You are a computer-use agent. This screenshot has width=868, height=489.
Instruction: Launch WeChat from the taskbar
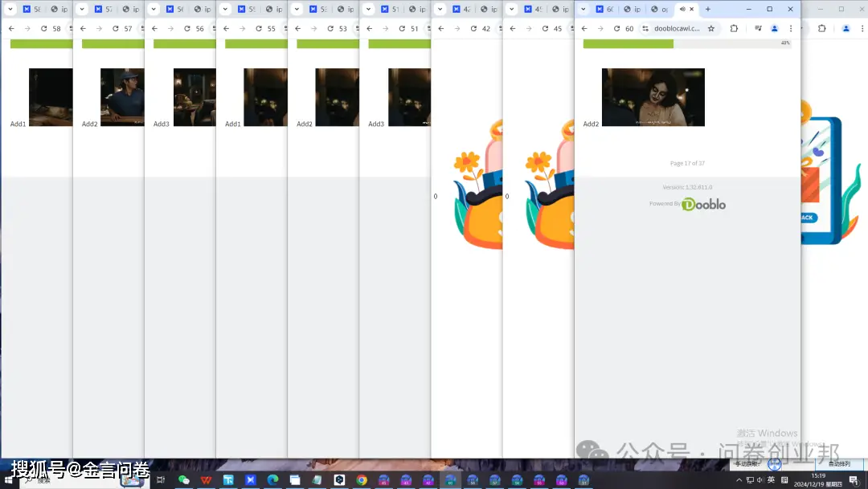point(184,480)
